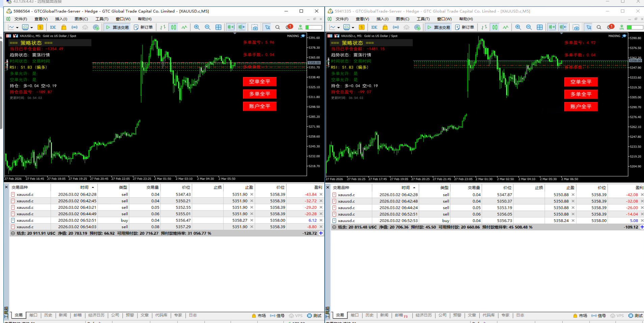The image size is (644, 323).
Task: Click the blue plus on the left balance row
Action: [321, 233]
